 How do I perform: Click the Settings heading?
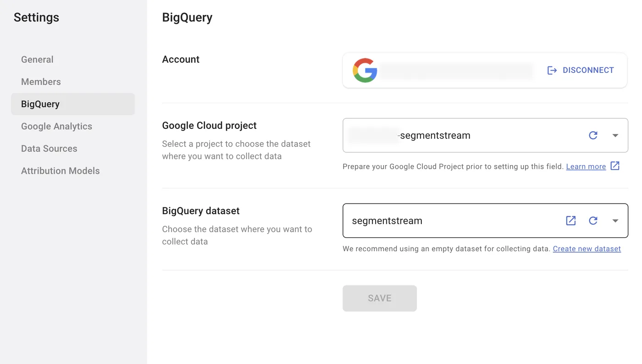click(36, 17)
